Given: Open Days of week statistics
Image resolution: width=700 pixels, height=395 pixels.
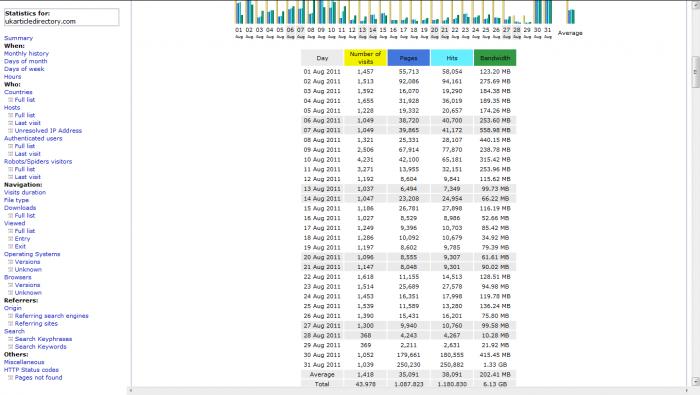Looking at the screenshot, I should 24,69.
